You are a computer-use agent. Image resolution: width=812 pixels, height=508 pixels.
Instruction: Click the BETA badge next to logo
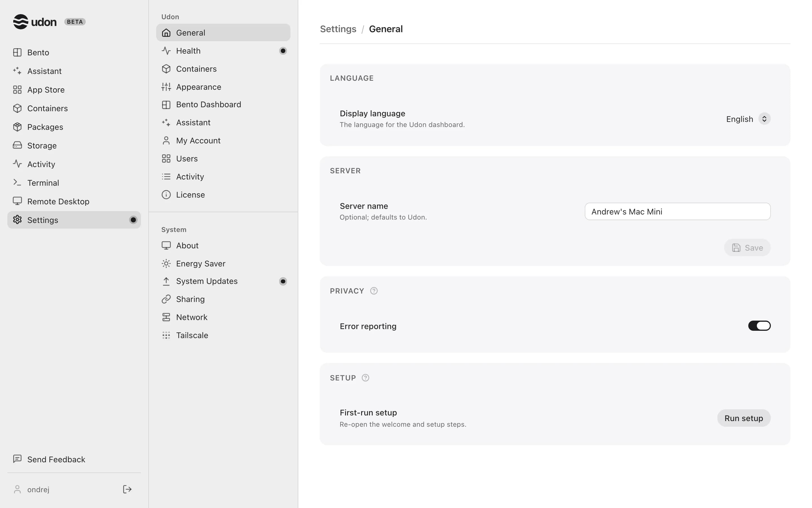pos(75,22)
